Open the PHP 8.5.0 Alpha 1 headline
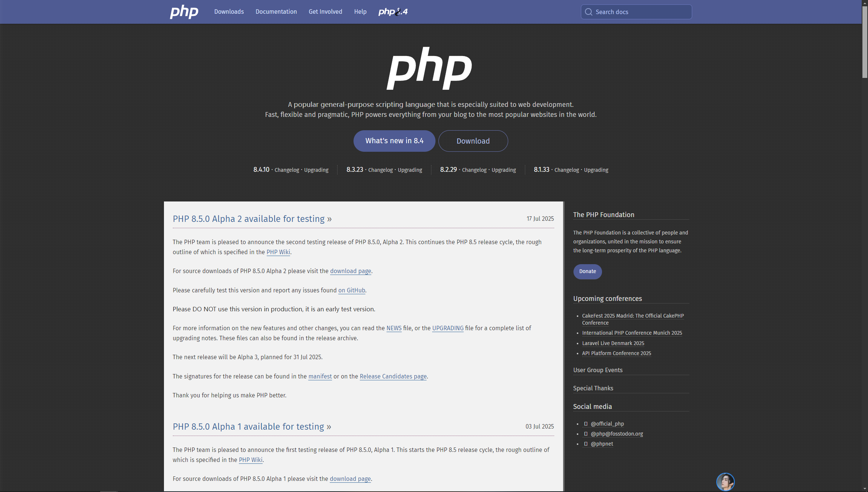Screen dimensions: 868x492 252,427
